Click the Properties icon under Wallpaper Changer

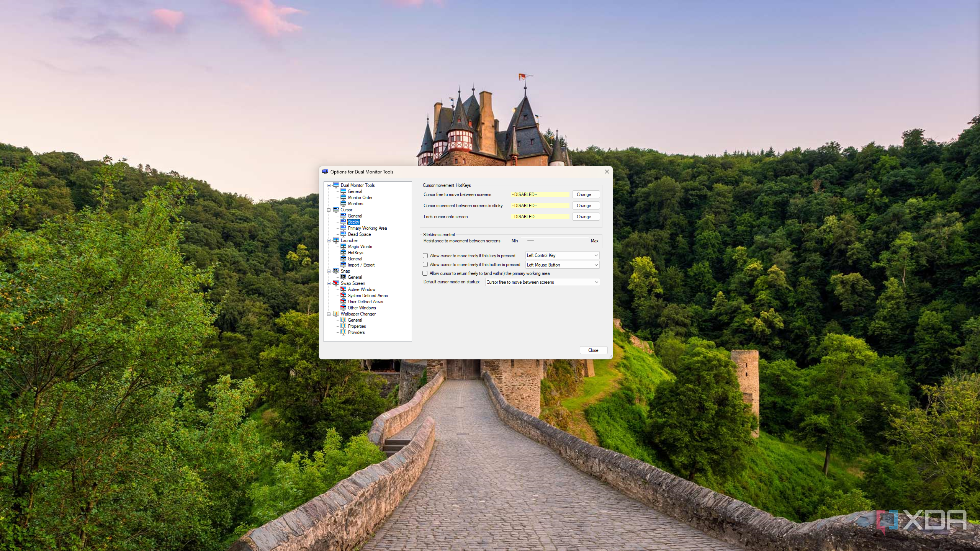click(343, 326)
